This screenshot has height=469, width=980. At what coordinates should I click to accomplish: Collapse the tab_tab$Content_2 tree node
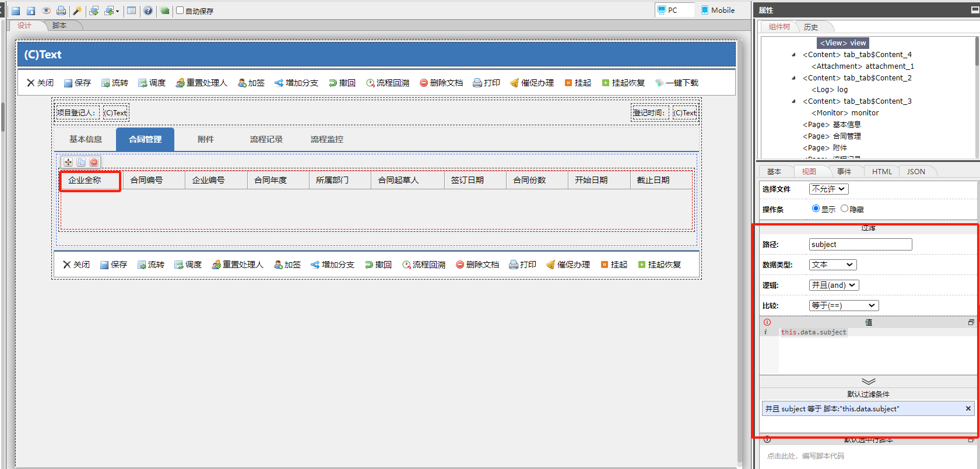(x=793, y=78)
